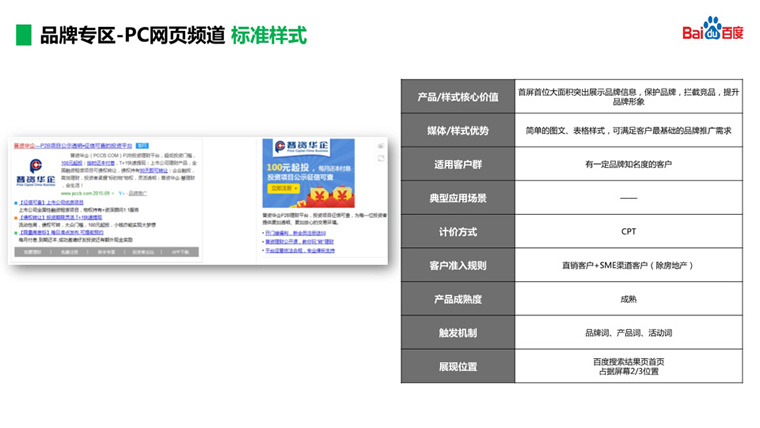Click the yellow 立即注册 button on the banner

pos(284,188)
